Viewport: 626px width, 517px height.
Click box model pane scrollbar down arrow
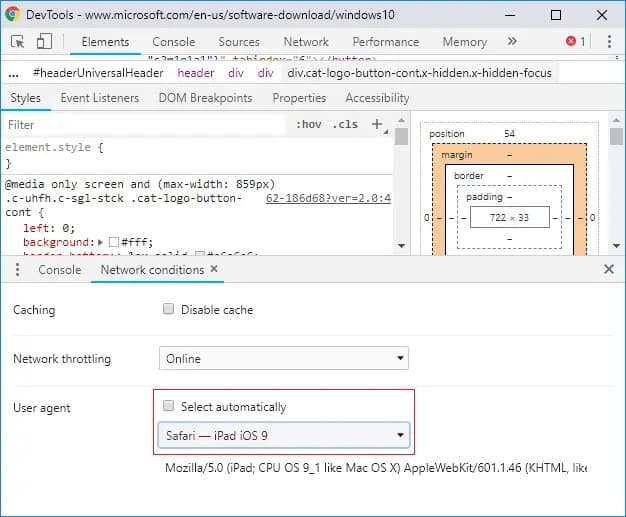616,246
